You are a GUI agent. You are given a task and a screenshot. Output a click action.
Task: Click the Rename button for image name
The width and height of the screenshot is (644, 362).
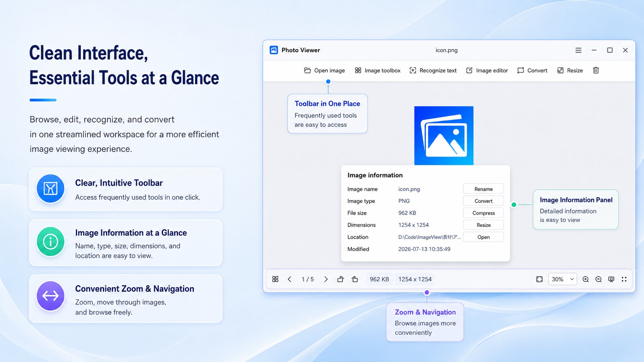tap(483, 189)
